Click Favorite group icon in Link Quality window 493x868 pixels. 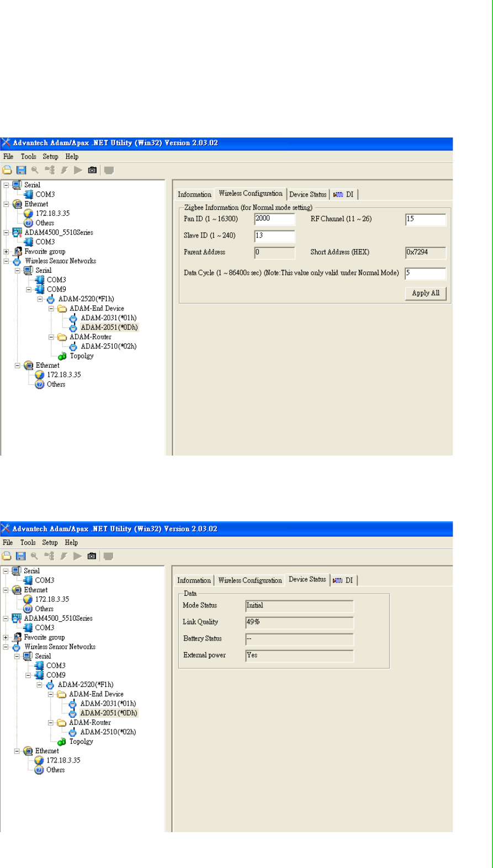pyautogui.click(x=17, y=637)
